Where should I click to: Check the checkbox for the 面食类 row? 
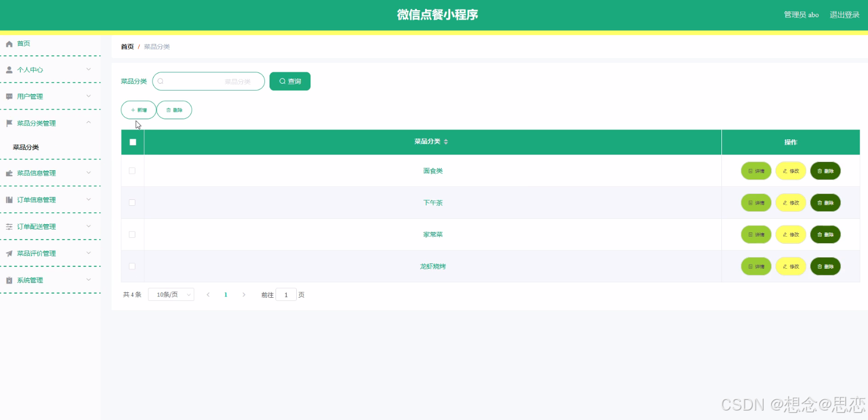tap(132, 171)
